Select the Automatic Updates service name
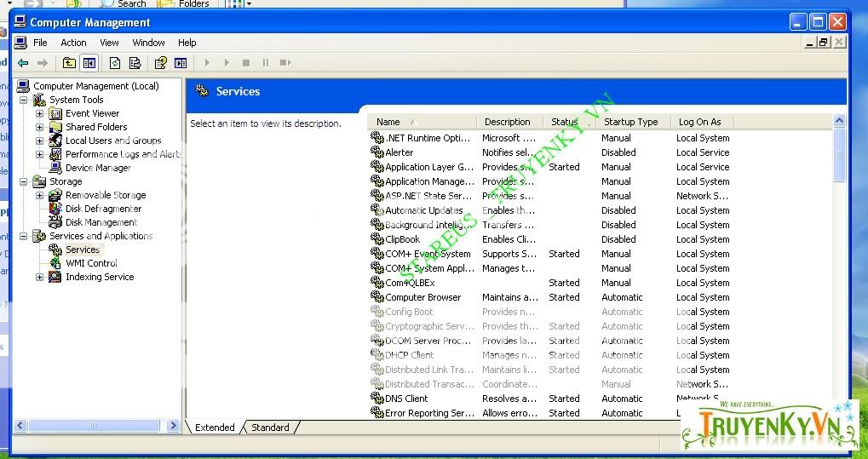Image resolution: width=868 pixels, height=459 pixels. tap(423, 210)
